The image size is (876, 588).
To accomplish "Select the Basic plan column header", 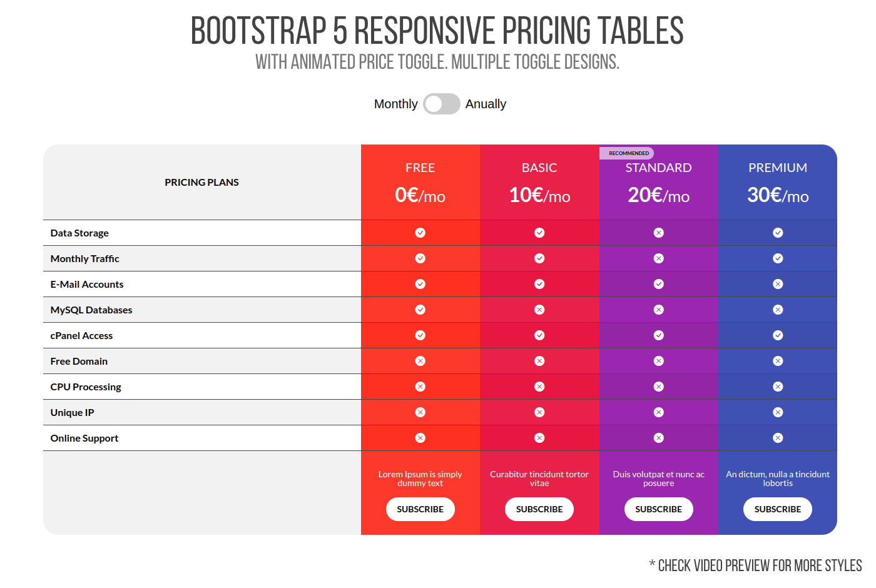I will 539,168.
